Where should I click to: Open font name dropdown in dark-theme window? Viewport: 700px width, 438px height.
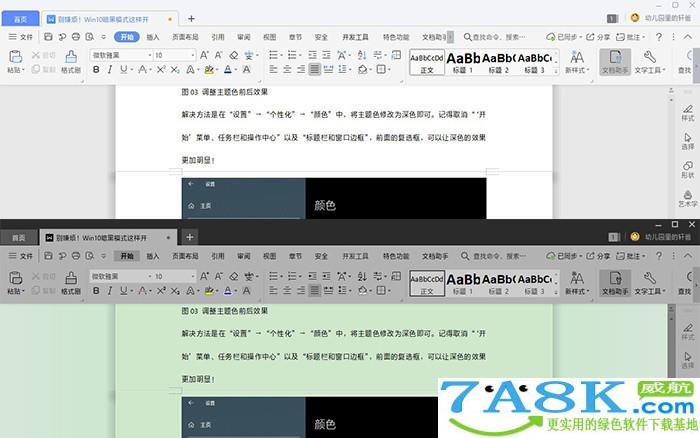point(150,276)
